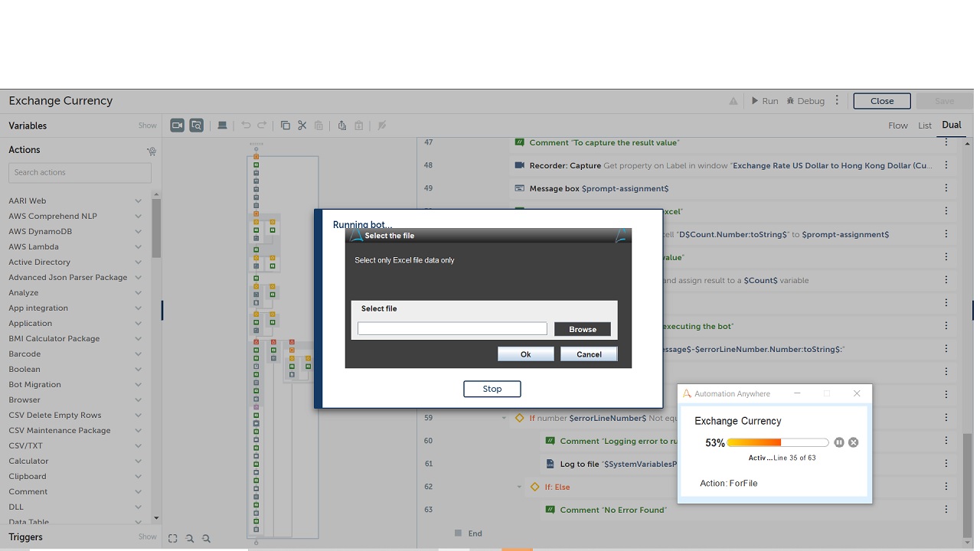
Task: Click Ok in Select the file dialog
Action: [x=525, y=354]
